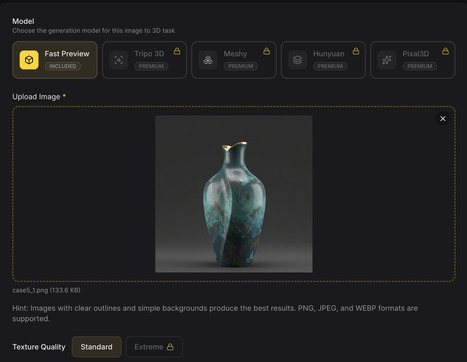Click the INCLUDED badge on Fast Preview
467x362 pixels.
click(63, 66)
